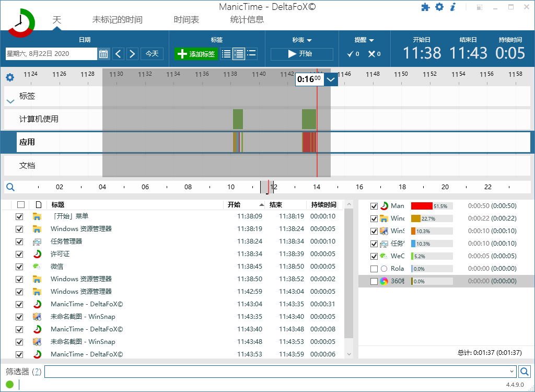The height and width of the screenshot is (392, 535).
Task: Open the dropdown next to the 0:16 timer
Action: point(330,79)
